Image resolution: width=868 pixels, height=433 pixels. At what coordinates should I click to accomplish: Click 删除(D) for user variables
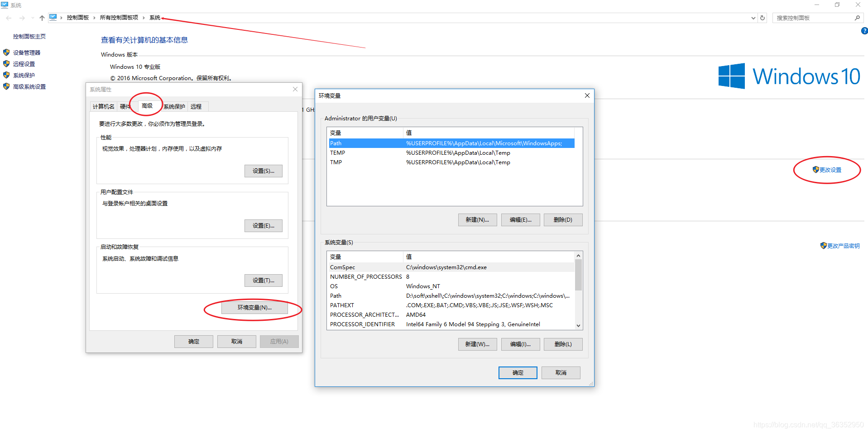(563, 220)
